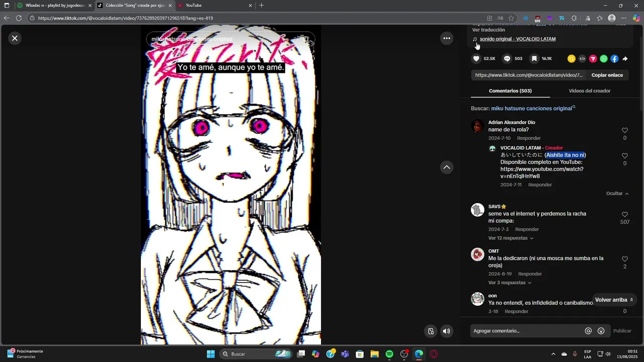Image resolution: width=644 pixels, height=362 pixels.
Task: Open more share options arrow
Action: point(625,59)
